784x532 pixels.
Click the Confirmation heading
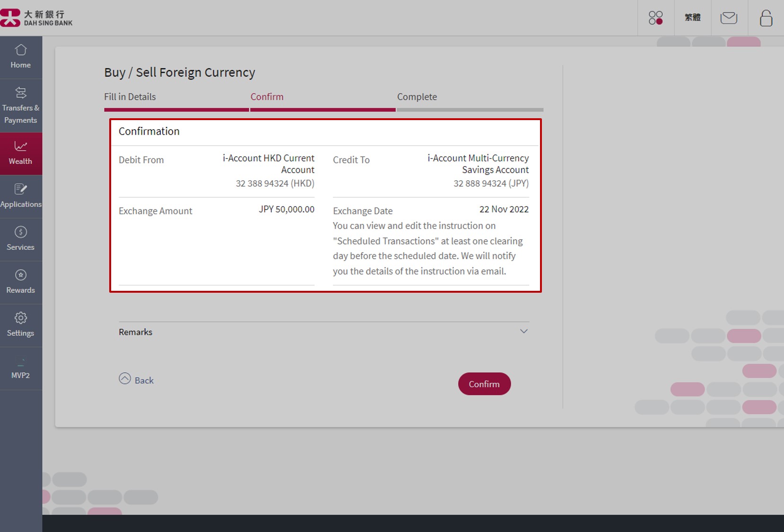coord(149,131)
